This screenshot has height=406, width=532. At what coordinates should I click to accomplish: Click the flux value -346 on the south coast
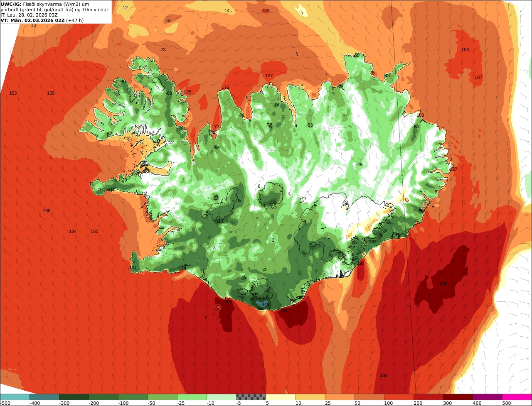click(265, 304)
